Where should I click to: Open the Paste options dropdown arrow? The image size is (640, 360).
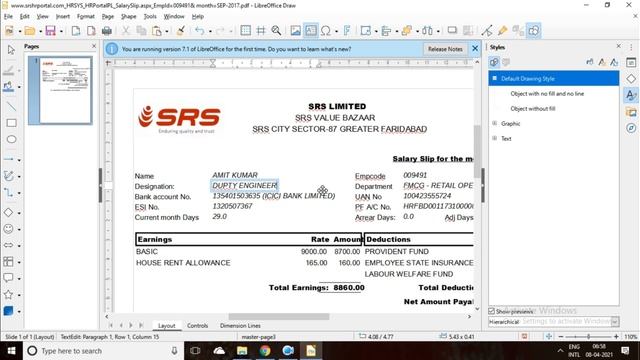pos(167,31)
